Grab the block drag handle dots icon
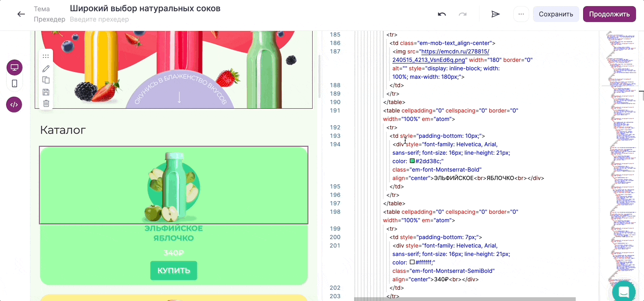 click(45, 56)
